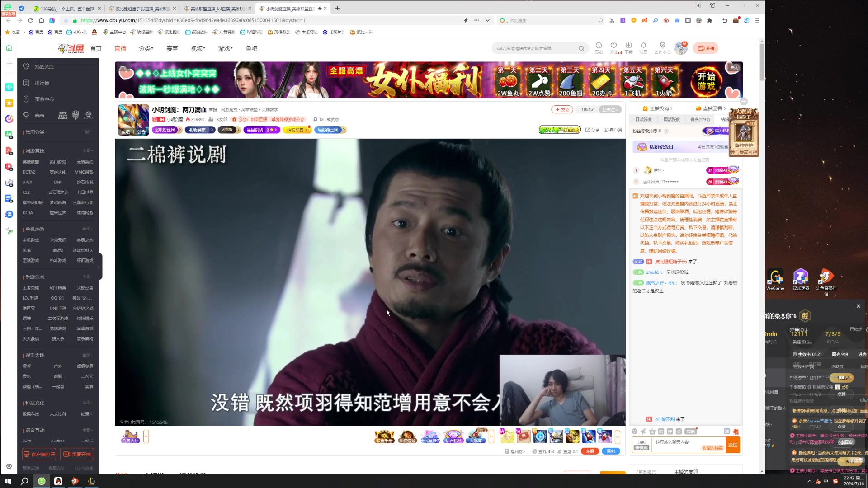Click the 充值 recharge button
The width and height of the screenshot is (868, 488).
coord(590,451)
